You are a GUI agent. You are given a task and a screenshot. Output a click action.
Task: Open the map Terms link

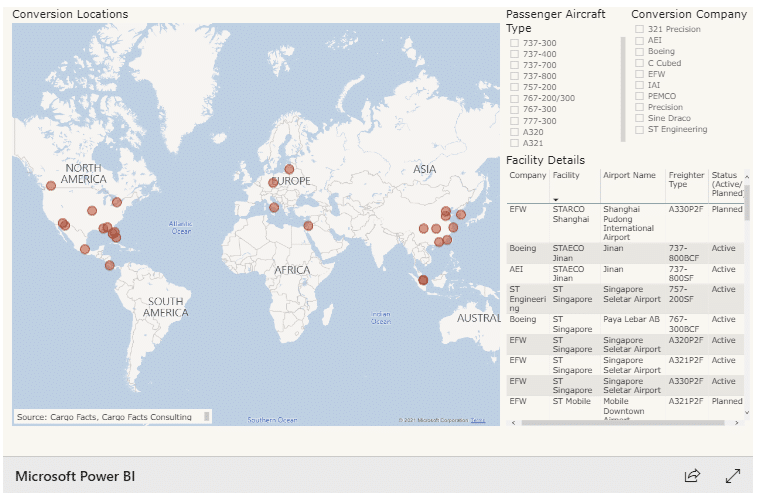(477, 420)
